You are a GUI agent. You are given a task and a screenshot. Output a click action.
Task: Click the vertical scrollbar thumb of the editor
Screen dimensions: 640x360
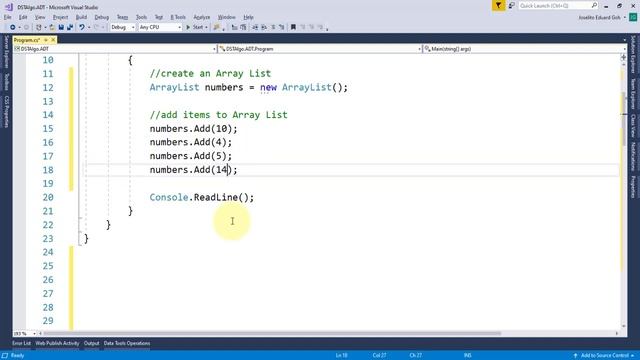click(x=624, y=119)
